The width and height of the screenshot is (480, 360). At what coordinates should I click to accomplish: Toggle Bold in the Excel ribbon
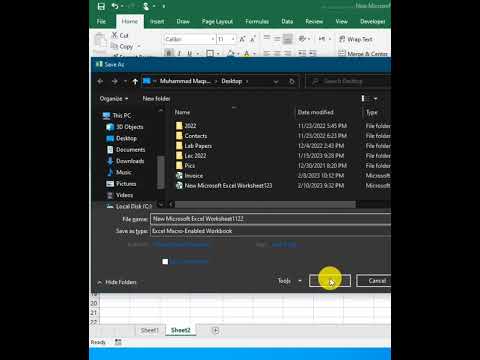(169, 53)
